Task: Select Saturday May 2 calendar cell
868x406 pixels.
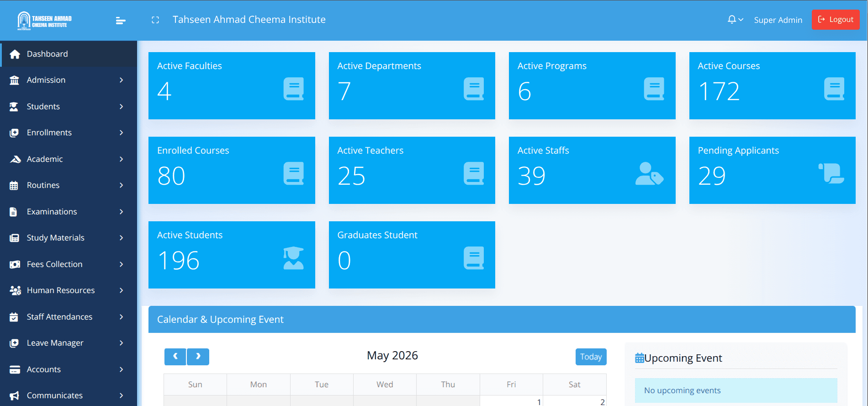Action: click(575, 401)
